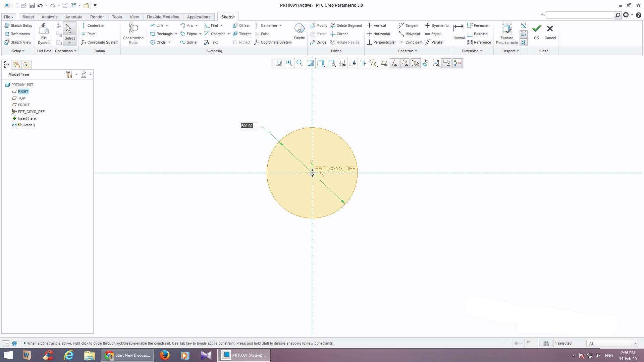This screenshot has width=644, height=362.
Task: Toggle axis display visibility icon
Action: tap(394, 63)
